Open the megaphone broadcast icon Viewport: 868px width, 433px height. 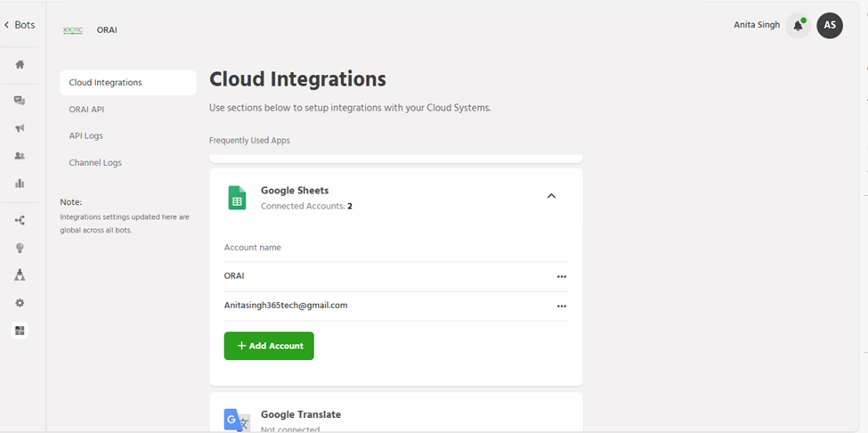(x=20, y=128)
